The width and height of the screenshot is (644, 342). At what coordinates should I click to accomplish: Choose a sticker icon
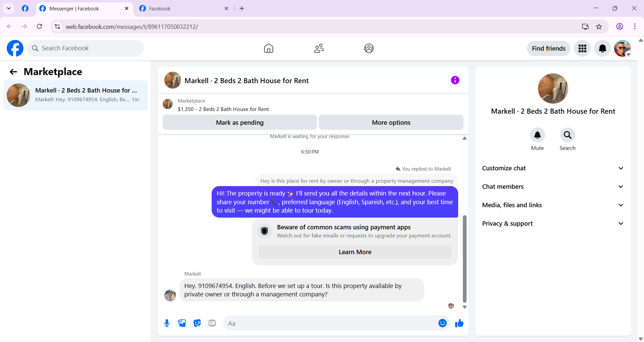pos(197,323)
